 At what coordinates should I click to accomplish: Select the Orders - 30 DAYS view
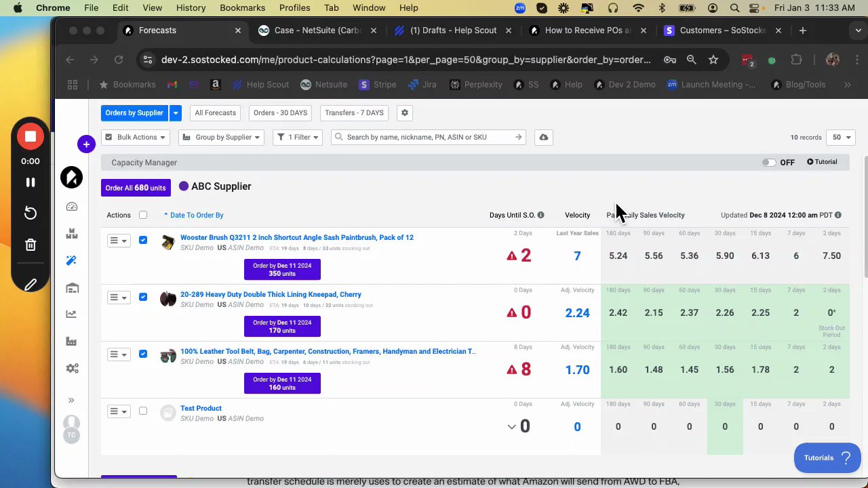[x=281, y=113]
